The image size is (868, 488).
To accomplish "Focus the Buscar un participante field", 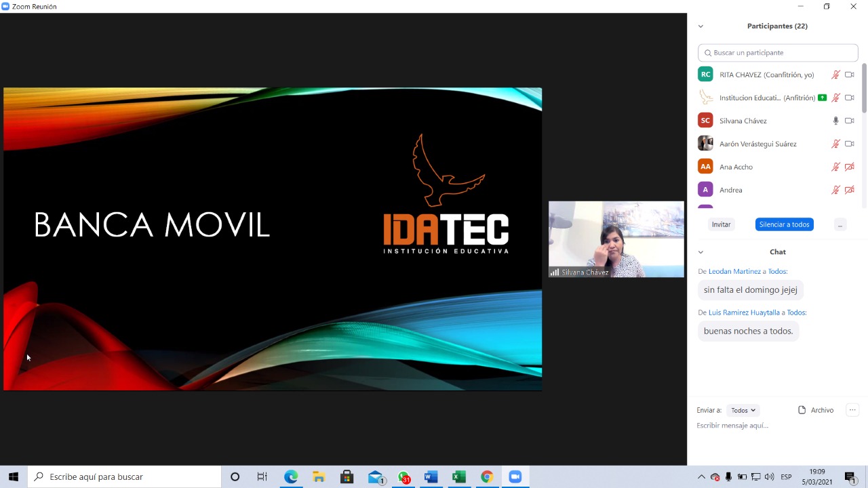I will (778, 53).
